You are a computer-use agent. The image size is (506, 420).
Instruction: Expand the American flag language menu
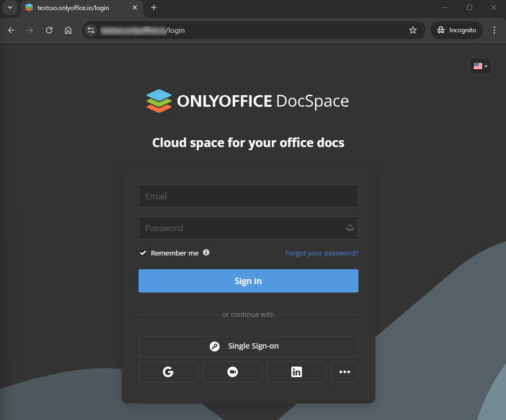point(480,66)
